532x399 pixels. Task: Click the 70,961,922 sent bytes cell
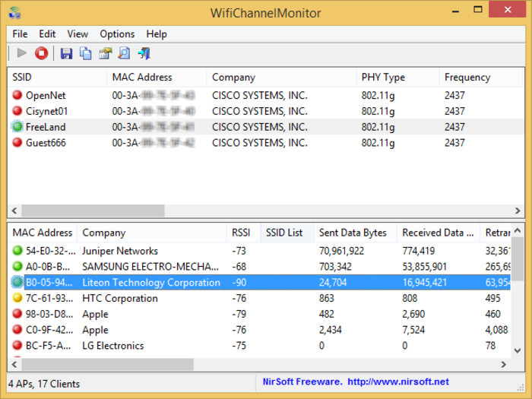(341, 251)
